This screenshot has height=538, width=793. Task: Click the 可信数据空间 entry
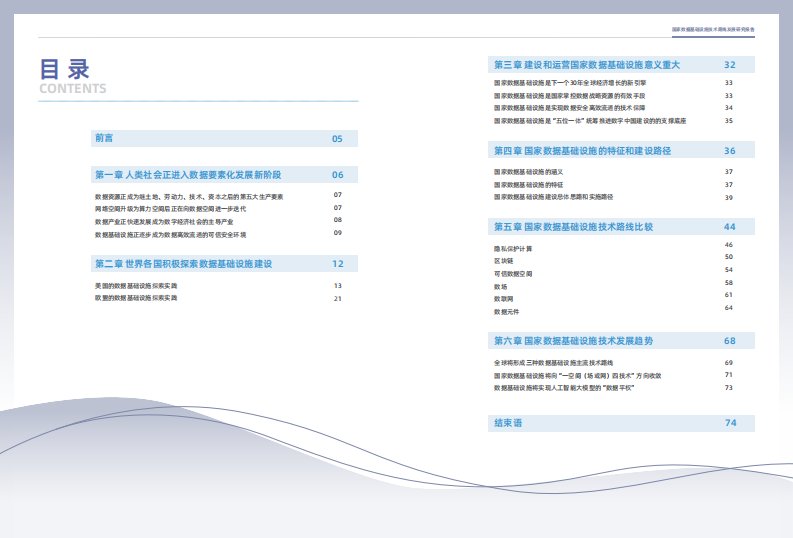513,271
